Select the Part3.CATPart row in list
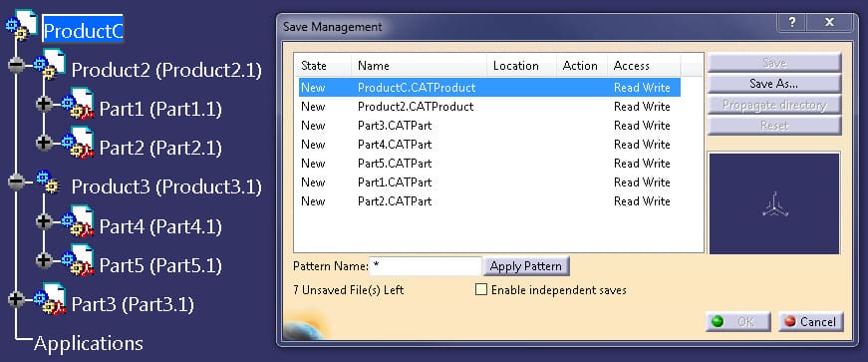 pos(489,126)
